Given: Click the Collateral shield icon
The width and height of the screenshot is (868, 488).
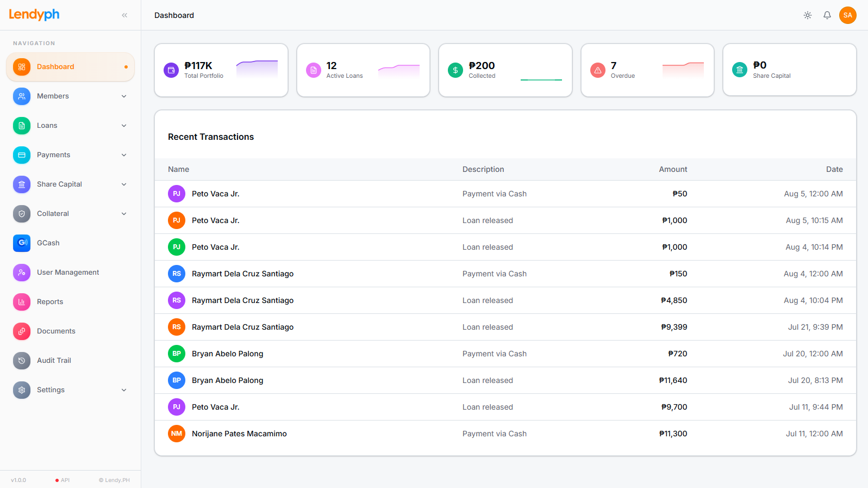Looking at the screenshot, I should (x=22, y=214).
